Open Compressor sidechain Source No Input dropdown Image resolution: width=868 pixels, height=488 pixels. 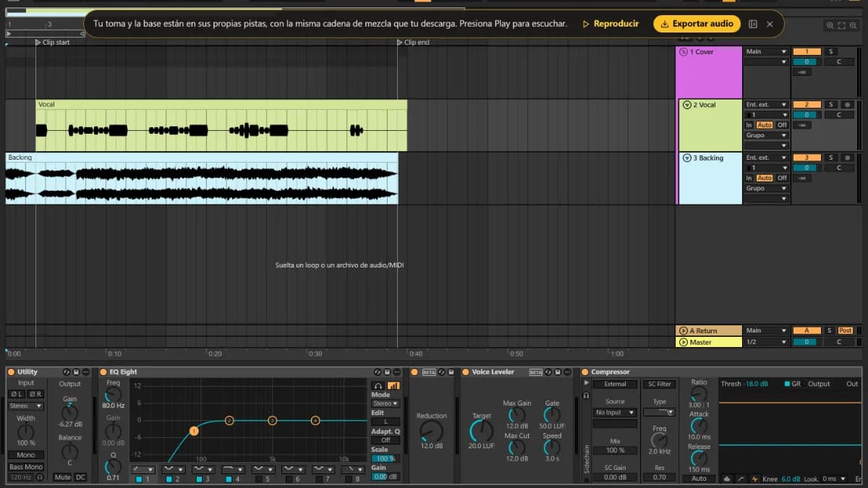(x=614, y=412)
